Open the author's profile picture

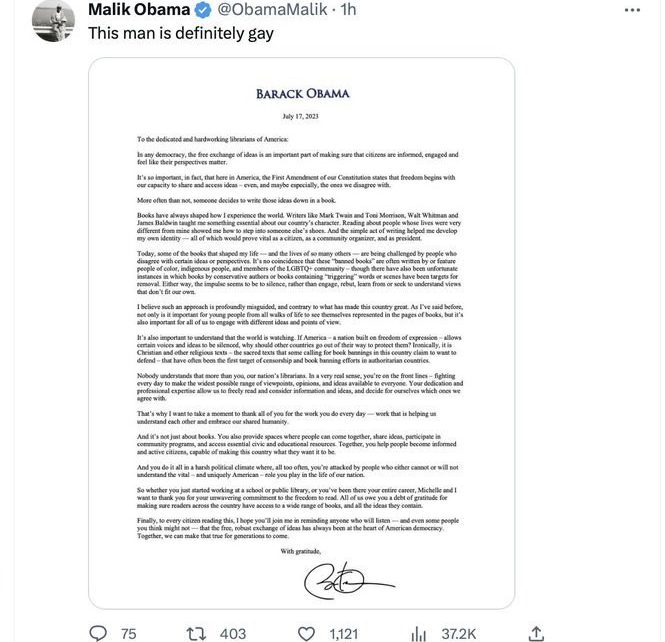tap(54, 20)
